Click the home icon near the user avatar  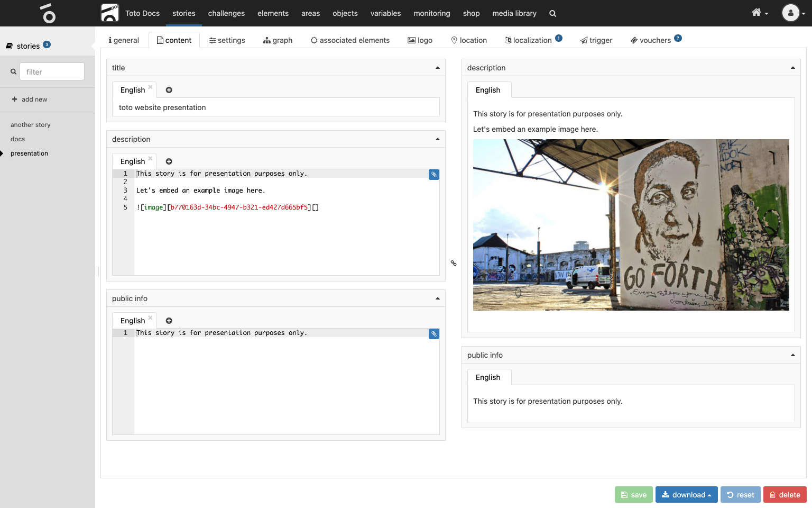coord(756,12)
